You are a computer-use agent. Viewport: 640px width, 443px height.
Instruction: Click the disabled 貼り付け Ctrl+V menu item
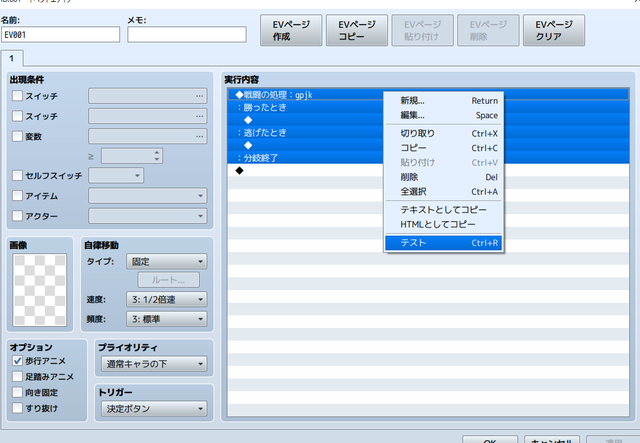(x=443, y=163)
